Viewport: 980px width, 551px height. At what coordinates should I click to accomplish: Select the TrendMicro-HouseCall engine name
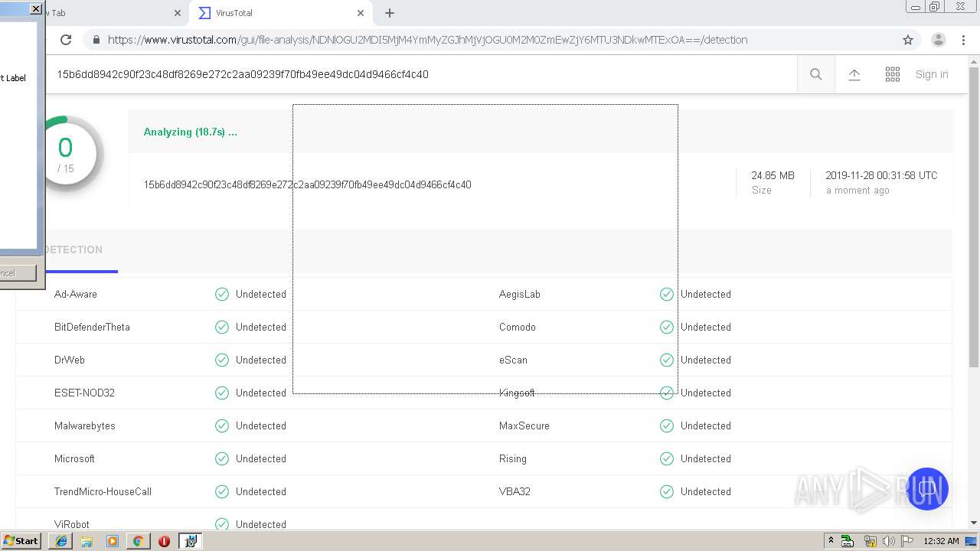pos(103,491)
